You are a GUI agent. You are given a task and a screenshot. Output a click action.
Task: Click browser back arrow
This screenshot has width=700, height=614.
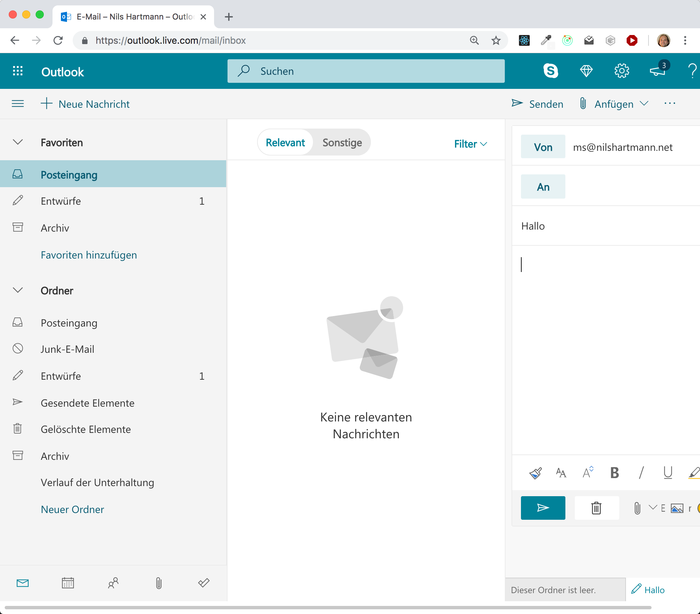pos(15,40)
